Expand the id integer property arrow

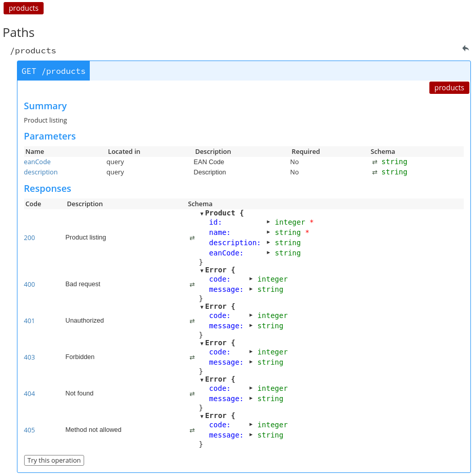(x=268, y=222)
